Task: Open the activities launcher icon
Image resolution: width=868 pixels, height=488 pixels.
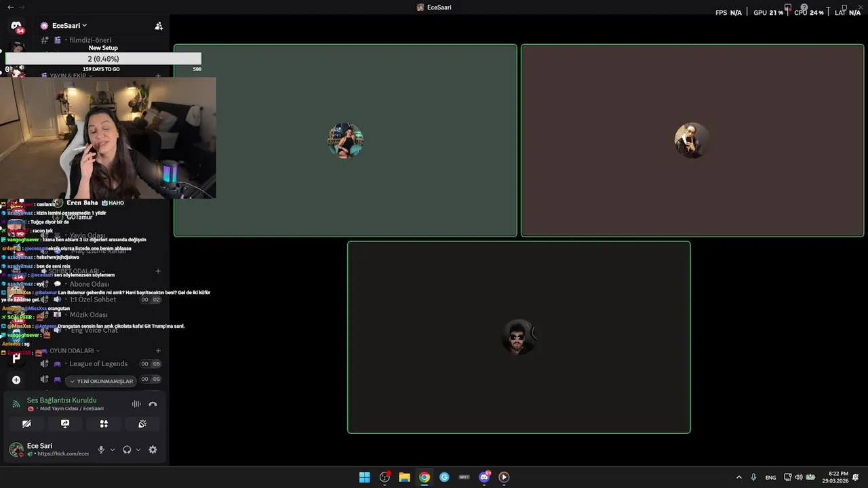Action: pyautogui.click(x=104, y=424)
